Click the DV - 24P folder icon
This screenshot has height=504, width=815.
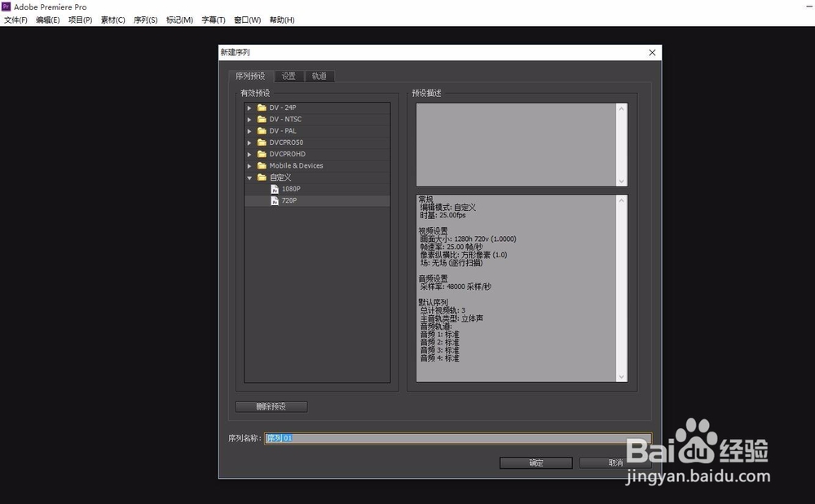262,107
